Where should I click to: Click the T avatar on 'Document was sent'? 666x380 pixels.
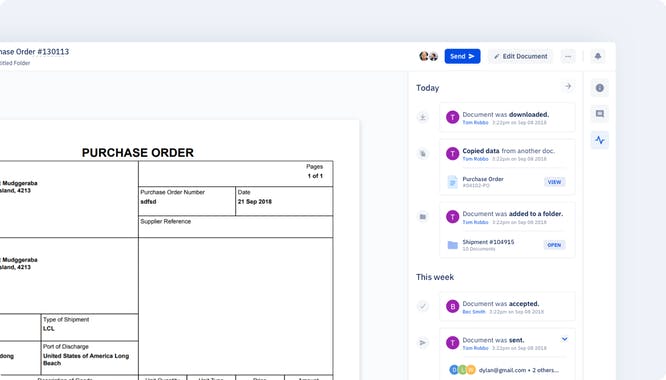(x=452, y=343)
